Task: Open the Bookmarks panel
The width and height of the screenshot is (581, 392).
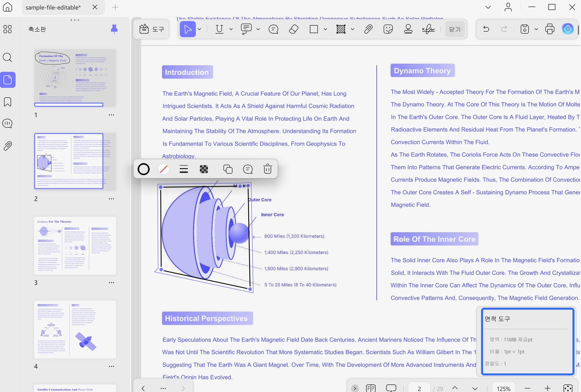Action: (x=8, y=102)
